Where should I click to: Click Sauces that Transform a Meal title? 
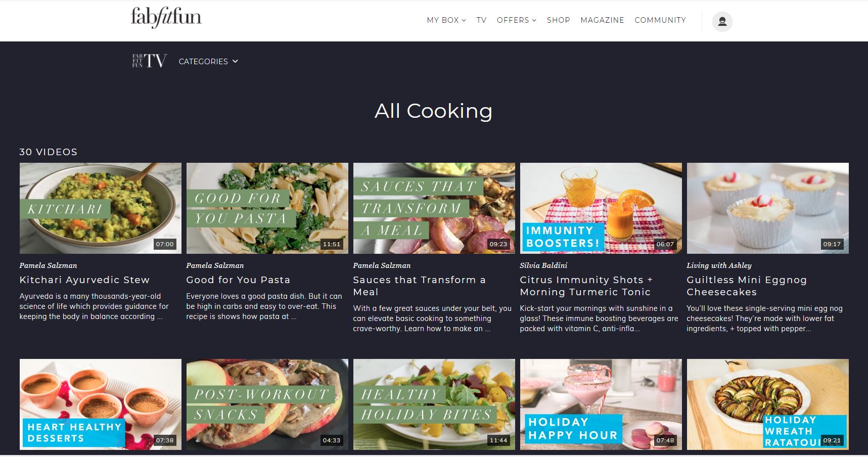(x=419, y=286)
